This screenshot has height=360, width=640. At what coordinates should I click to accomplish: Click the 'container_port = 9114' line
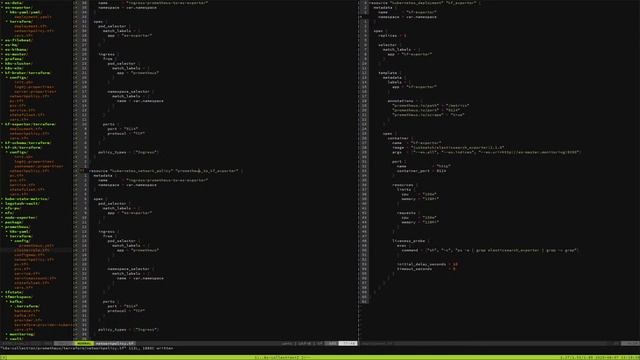point(421,171)
